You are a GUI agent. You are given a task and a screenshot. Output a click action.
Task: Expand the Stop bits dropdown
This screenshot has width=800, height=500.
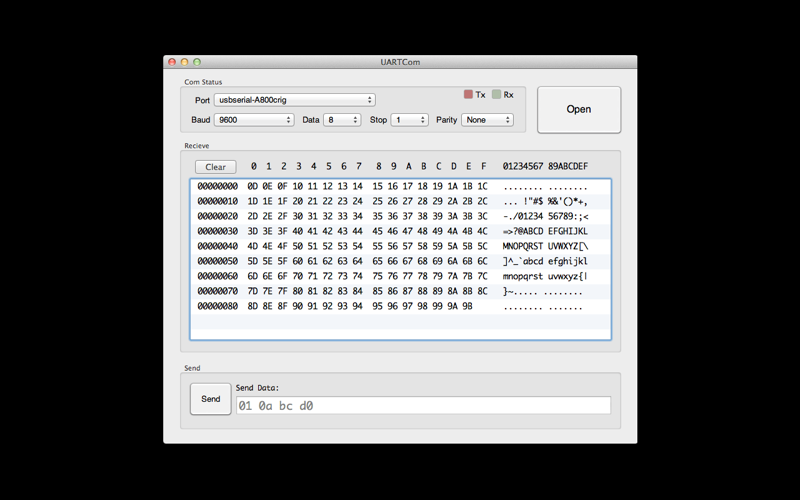[x=410, y=120]
